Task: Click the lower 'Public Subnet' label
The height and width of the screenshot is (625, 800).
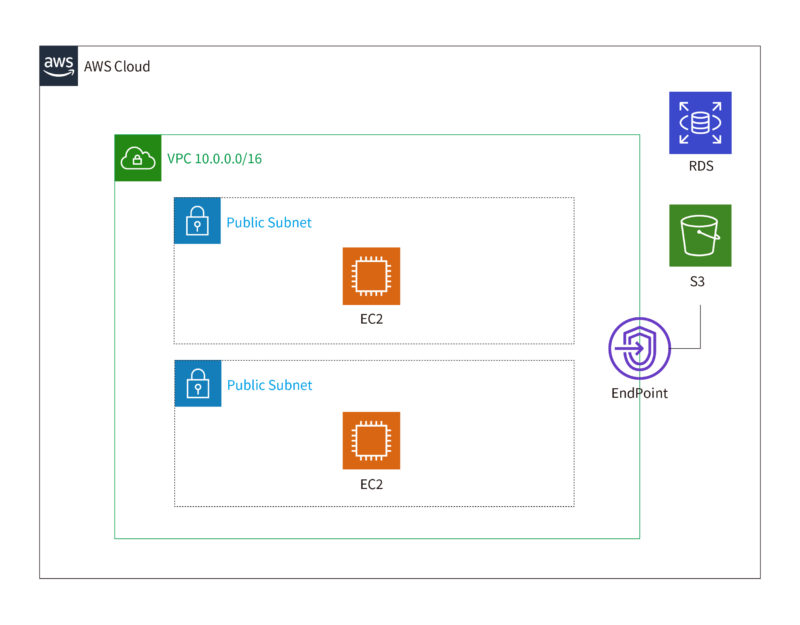Action: [x=269, y=385]
